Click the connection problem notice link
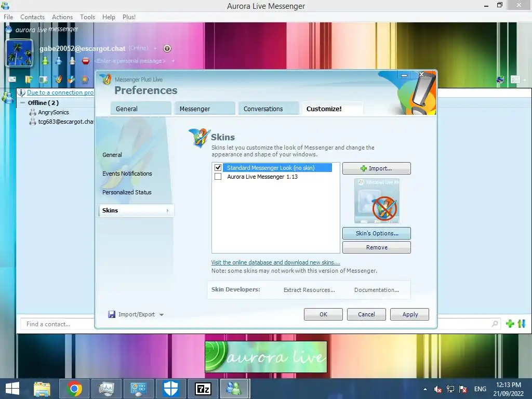 click(x=60, y=92)
